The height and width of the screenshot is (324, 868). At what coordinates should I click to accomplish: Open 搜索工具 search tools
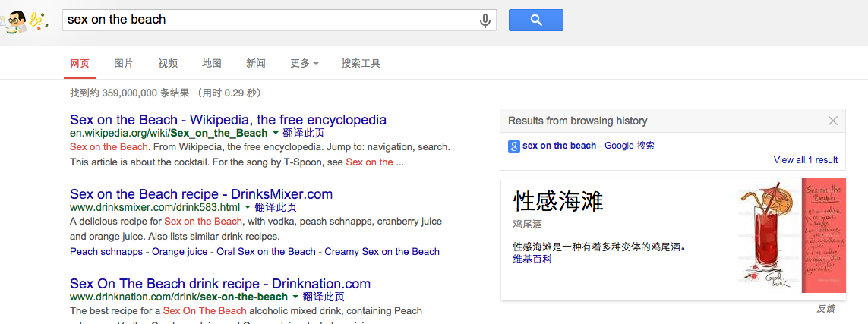[x=361, y=64]
